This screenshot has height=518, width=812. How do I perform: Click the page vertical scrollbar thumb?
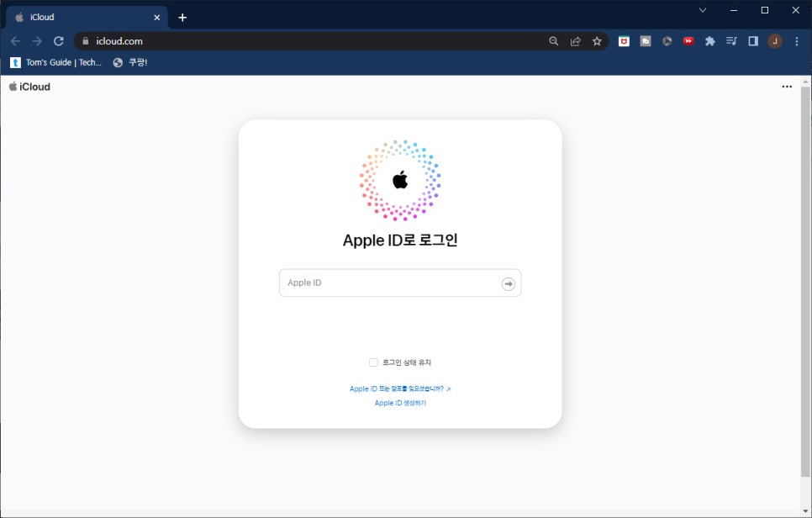(x=805, y=280)
